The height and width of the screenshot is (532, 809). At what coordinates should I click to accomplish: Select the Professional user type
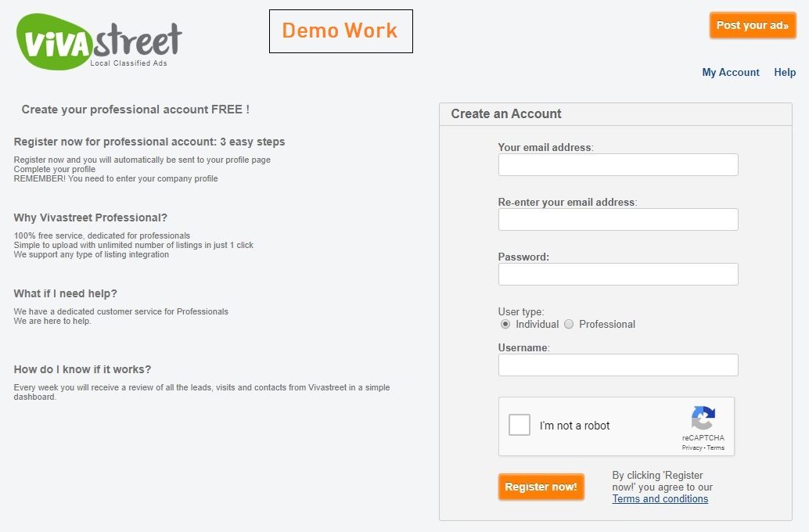click(x=569, y=324)
